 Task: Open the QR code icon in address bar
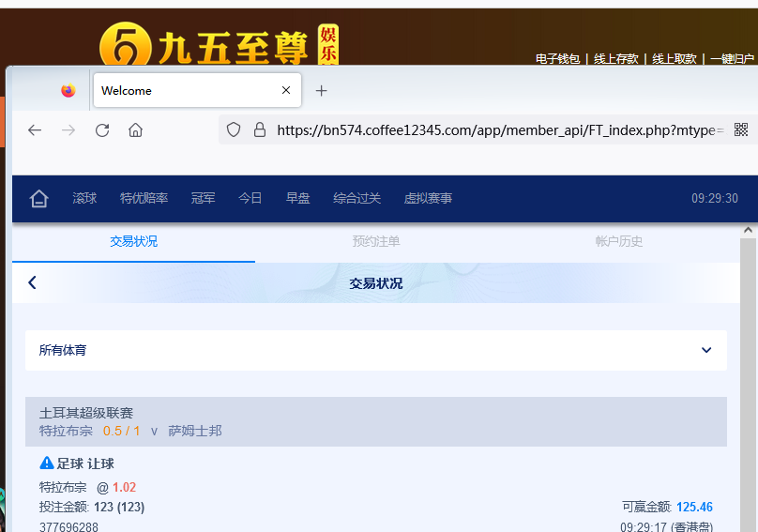pyautogui.click(x=741, y=130)
